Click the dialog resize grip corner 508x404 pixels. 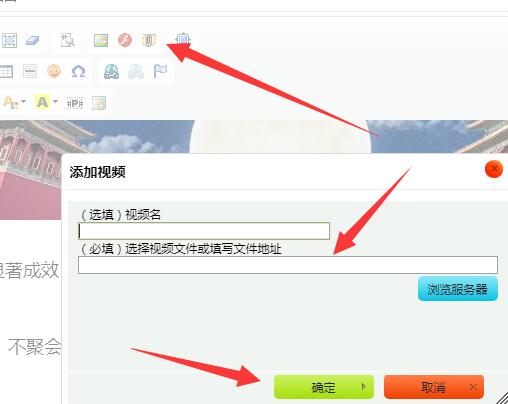pyautogui.click(x=502, y=398)
